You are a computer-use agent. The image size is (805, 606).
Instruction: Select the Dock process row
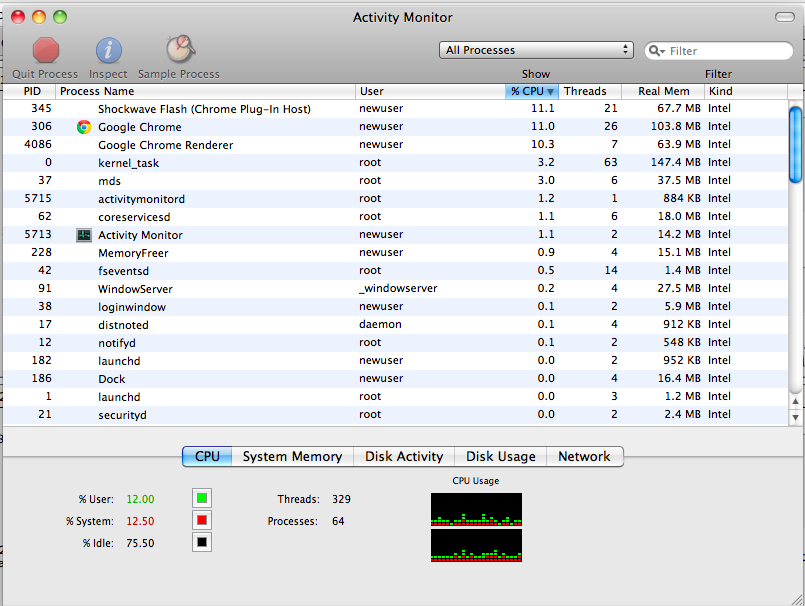tap(395, 378)
